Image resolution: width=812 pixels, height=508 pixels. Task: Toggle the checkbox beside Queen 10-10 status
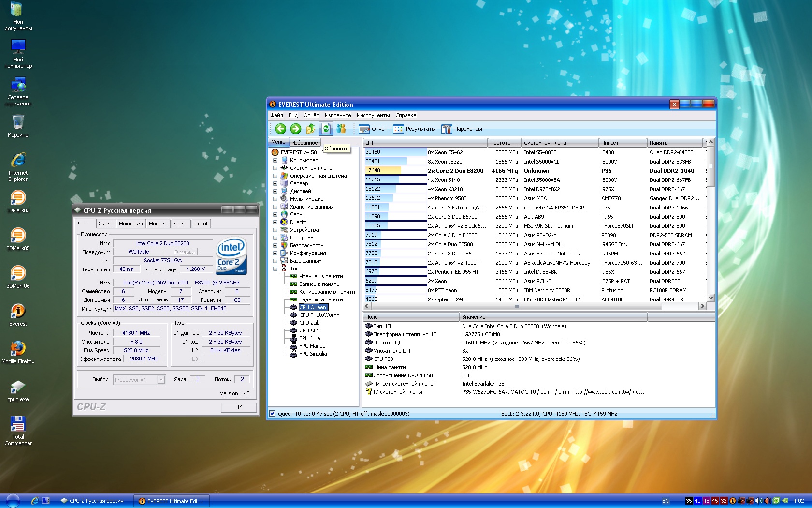point(272,414)
